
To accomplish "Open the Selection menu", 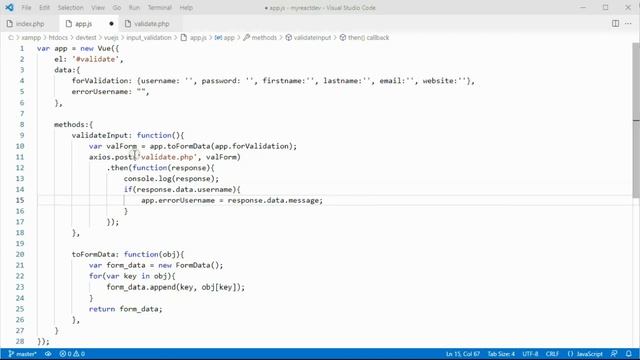I will pyautogui.click(x=70, y=8).
